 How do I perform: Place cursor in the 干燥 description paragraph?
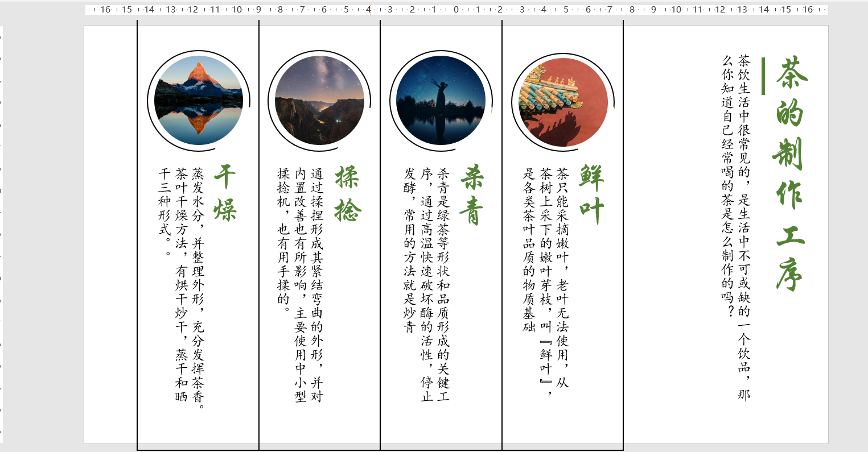[182, 256]
